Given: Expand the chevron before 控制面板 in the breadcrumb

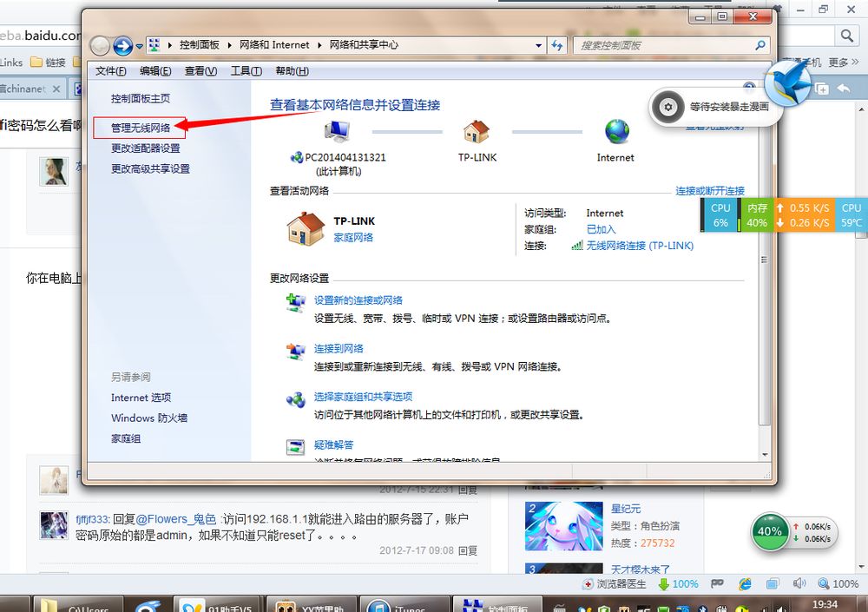Looking at the screenshot, I should [x=170, y=45].
